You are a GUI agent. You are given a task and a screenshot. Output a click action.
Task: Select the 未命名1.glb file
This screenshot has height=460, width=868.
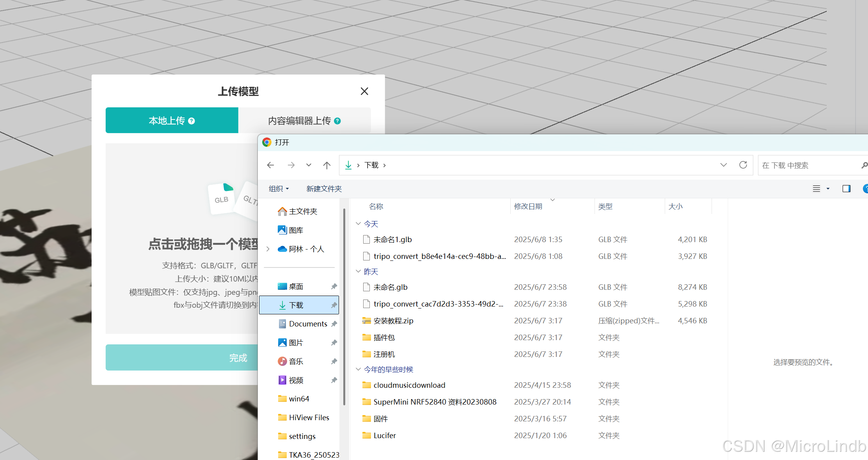[x=392, y=239]
